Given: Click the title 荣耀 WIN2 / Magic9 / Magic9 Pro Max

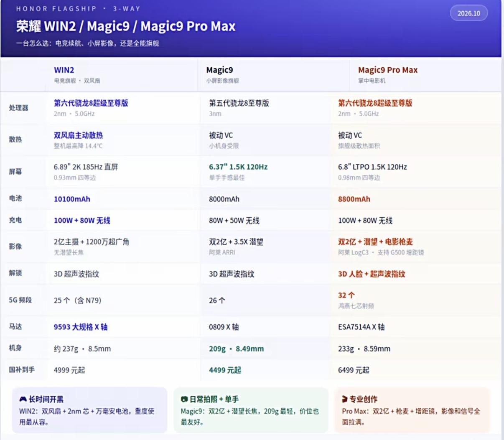Looking at the screenshot, I should click(126, 26).
